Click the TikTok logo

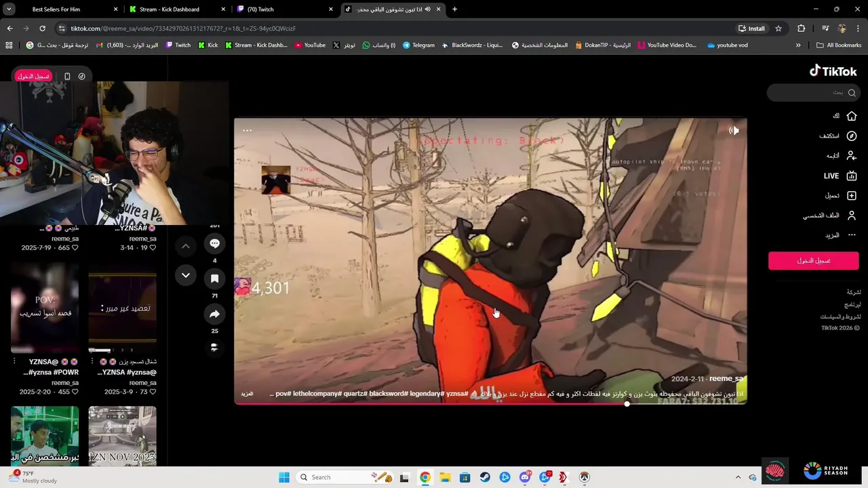click(833, 71)
